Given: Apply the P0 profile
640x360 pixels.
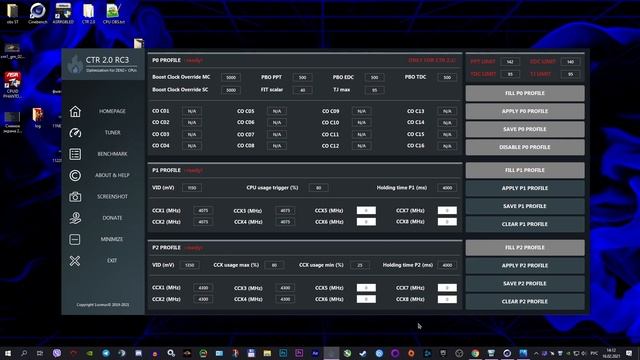Looking at the screenshot, I should (x=525, y=111).
